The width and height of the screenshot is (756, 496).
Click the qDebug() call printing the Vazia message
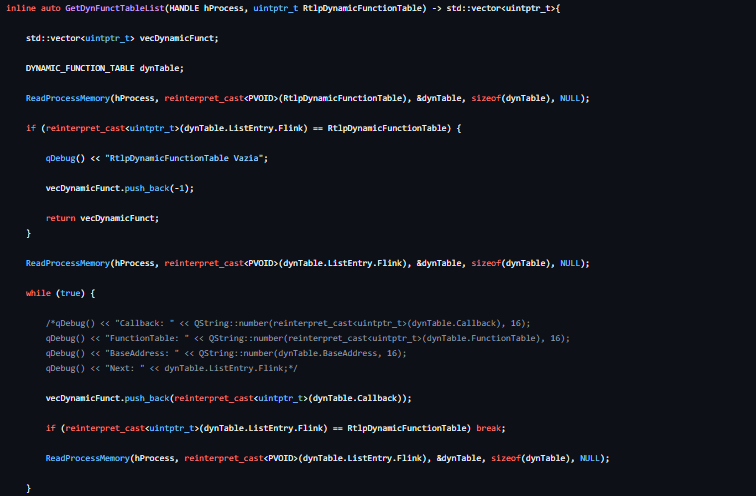[x=65, y=158]
